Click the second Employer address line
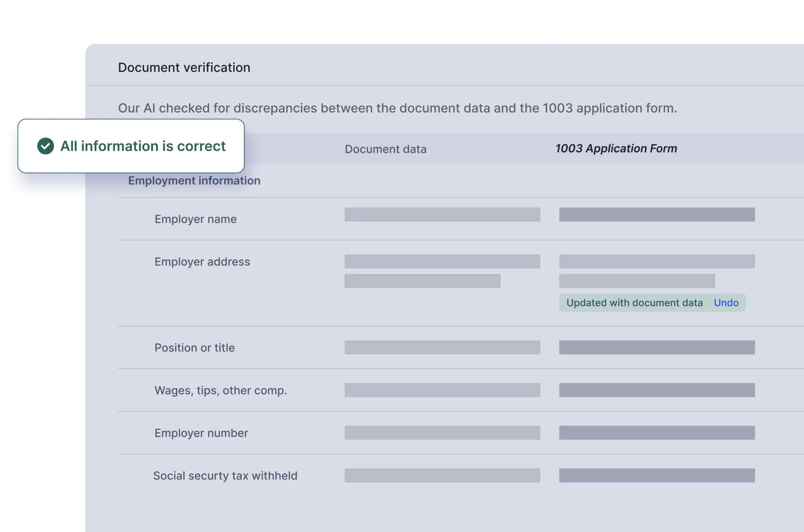The height and width of the screenshot is (532, 804). click(423, 281)
